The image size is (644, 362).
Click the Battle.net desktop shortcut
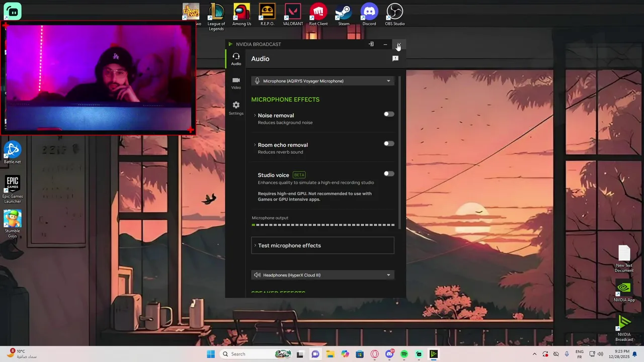(13, 153)
